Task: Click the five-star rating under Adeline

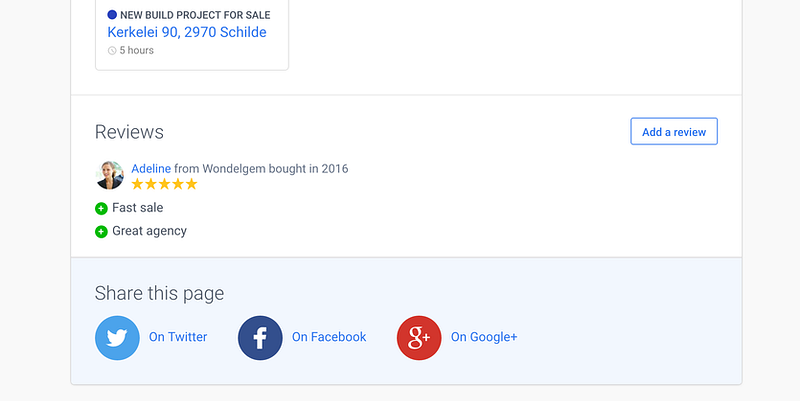Action: point(164,184)
